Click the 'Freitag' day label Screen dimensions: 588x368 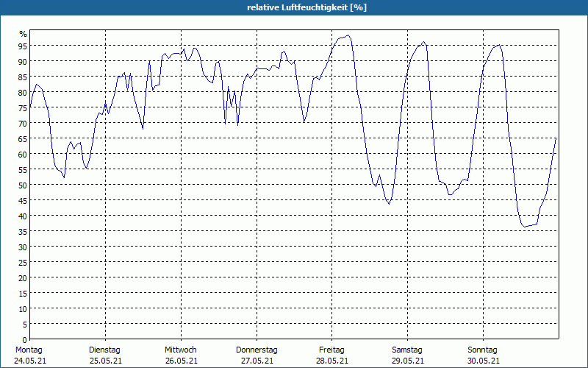coord(331,350)
